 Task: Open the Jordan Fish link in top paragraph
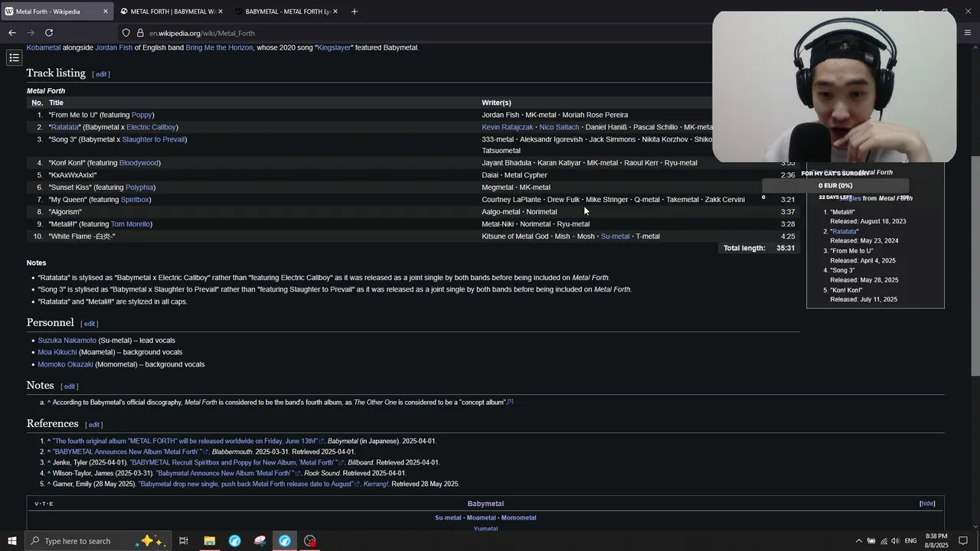point(113,47)
